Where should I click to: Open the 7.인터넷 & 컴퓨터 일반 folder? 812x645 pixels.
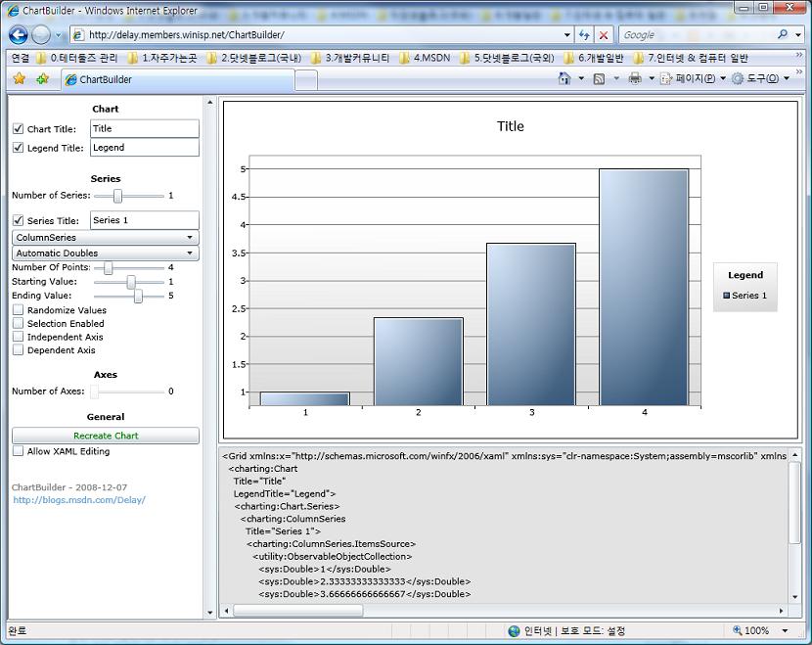(691, 58)
